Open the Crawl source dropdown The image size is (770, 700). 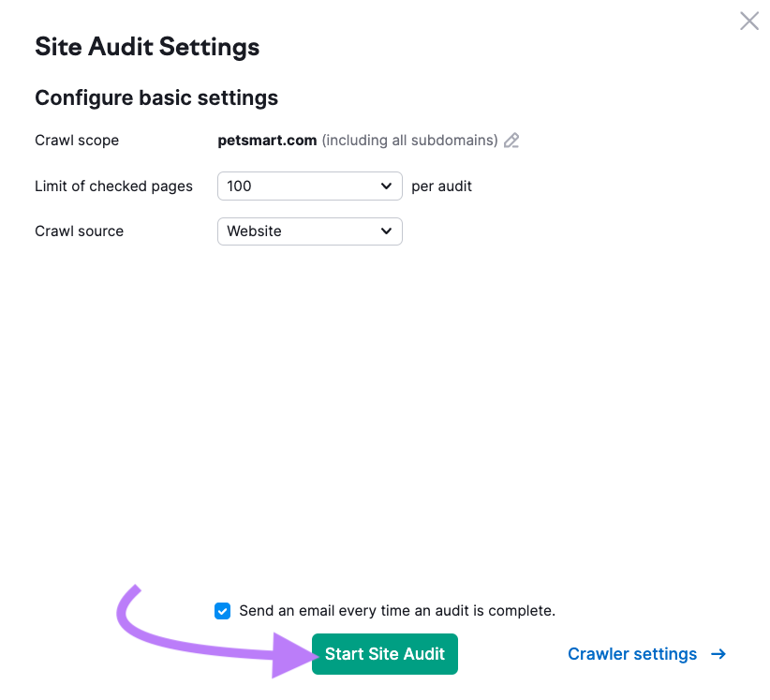pyautogui.click(x=309, y=231)
